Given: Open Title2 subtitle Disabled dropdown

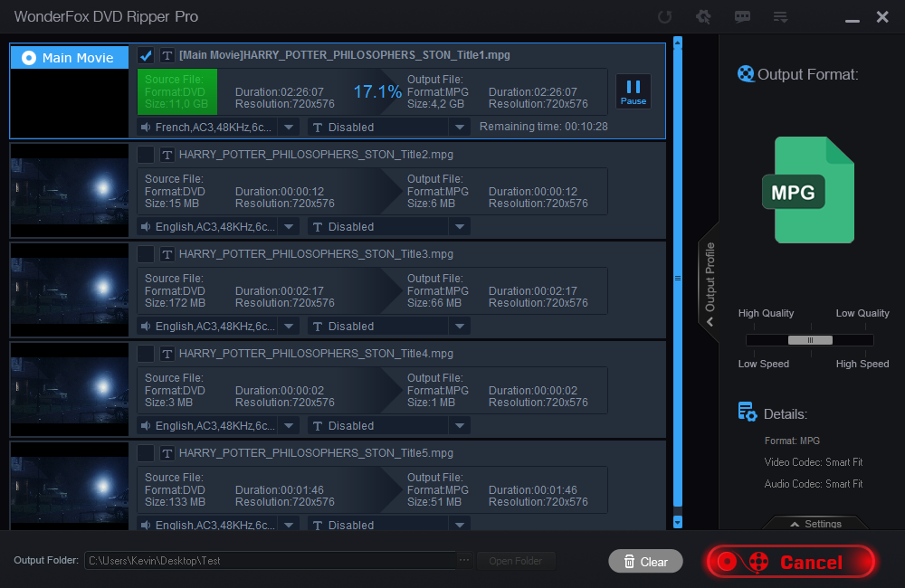Looking at the screenshot, I should tap(460, 227).
